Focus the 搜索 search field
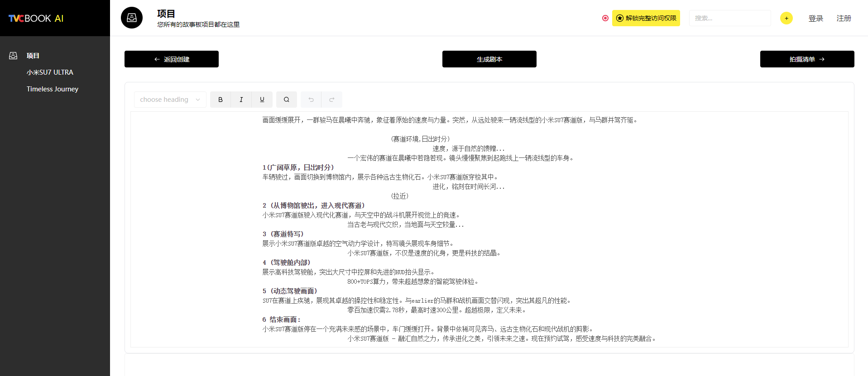The width and height of the screenshot is (868, 376). pyautogui.click(x=730, y=18)
